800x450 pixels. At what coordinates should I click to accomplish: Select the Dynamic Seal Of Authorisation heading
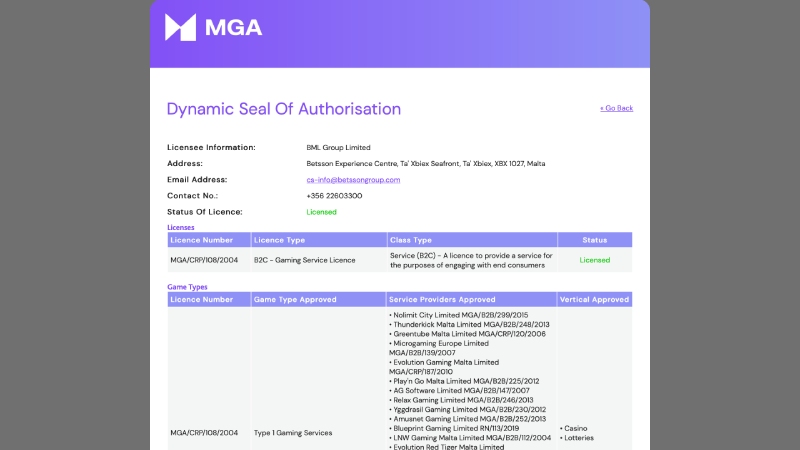click(x=284, y=109)
